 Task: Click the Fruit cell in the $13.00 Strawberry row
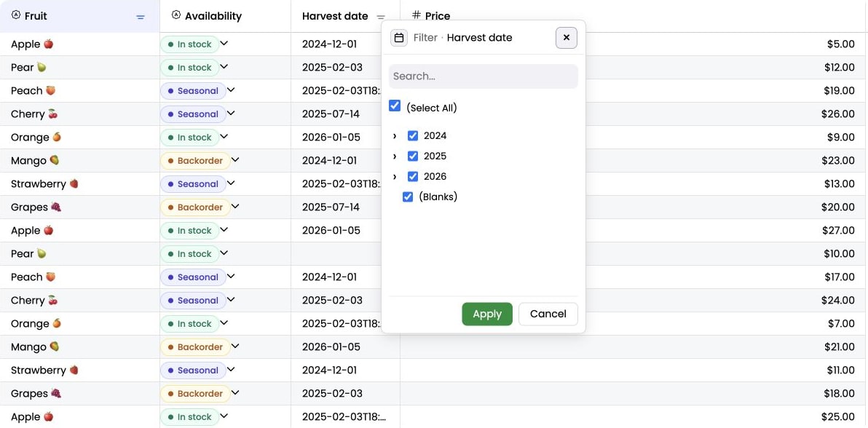tap(79, 184)
